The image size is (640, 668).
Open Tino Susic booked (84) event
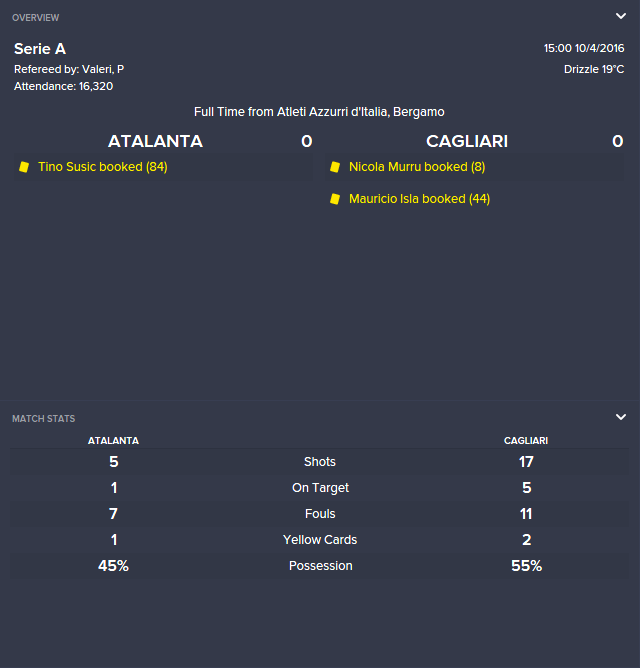pyautogui.click(x=102, y=167)
